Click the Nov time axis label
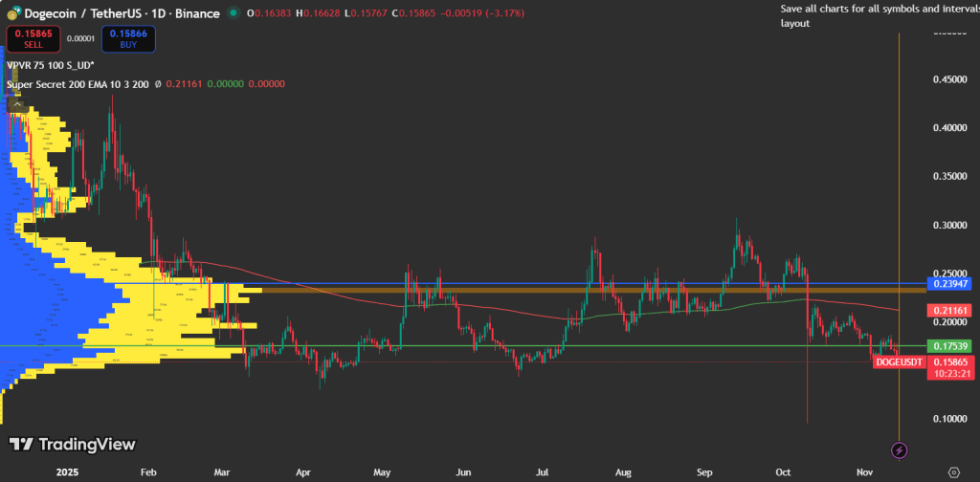 coord(865,472)
